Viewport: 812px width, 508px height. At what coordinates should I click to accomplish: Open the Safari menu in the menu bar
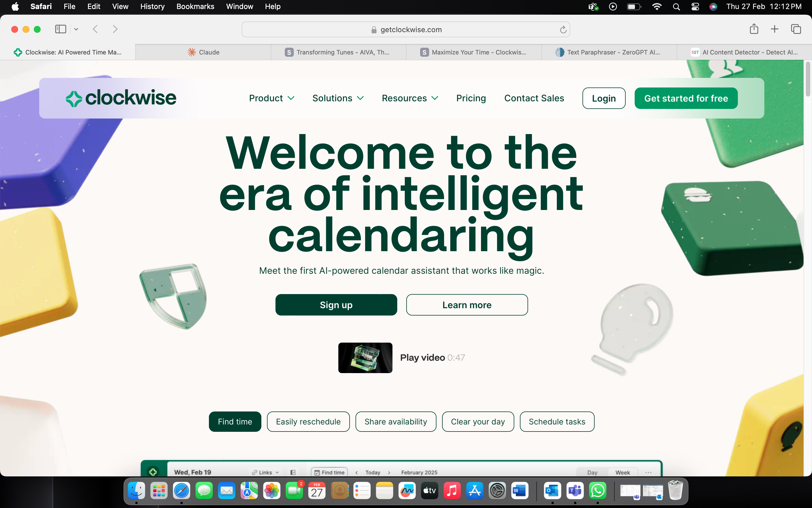(41, 6)
